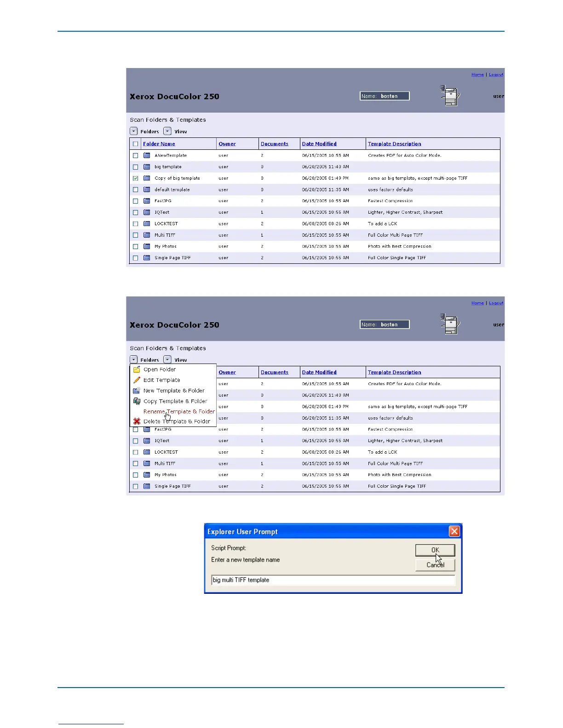Click the Copy of big template folder name
The width and height of the screenshot is (563, 728).
pyautogui.click(x=177, y=178)
